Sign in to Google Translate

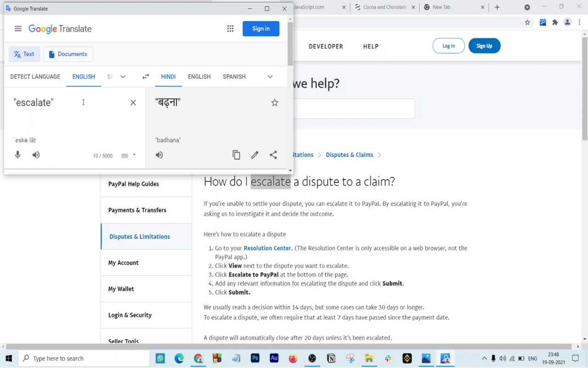tap(261, 29)
